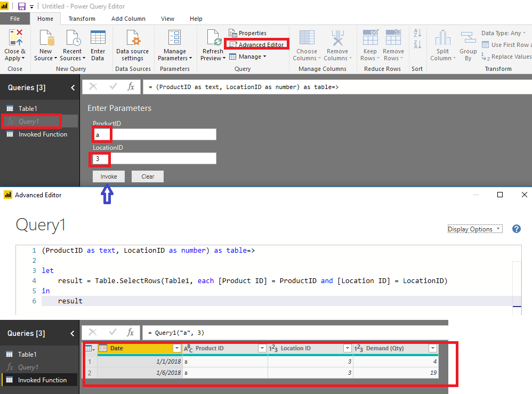
Task: Click the Split Column icon
Action: 443,37
